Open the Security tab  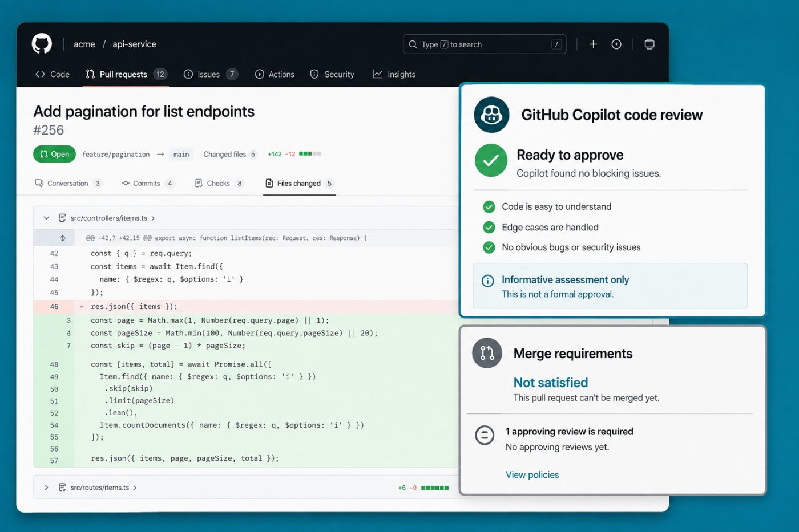coord(332,74)
